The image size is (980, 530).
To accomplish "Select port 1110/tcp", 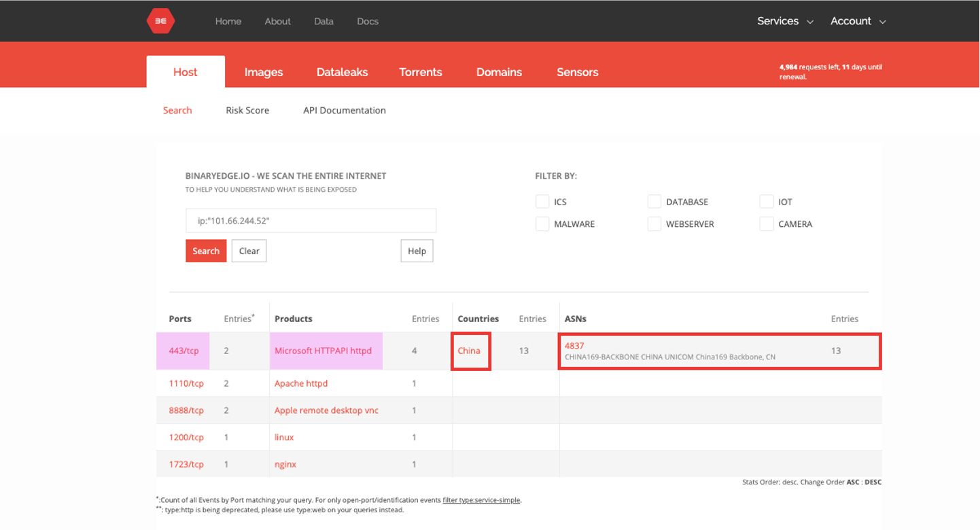I will point(186,383).
